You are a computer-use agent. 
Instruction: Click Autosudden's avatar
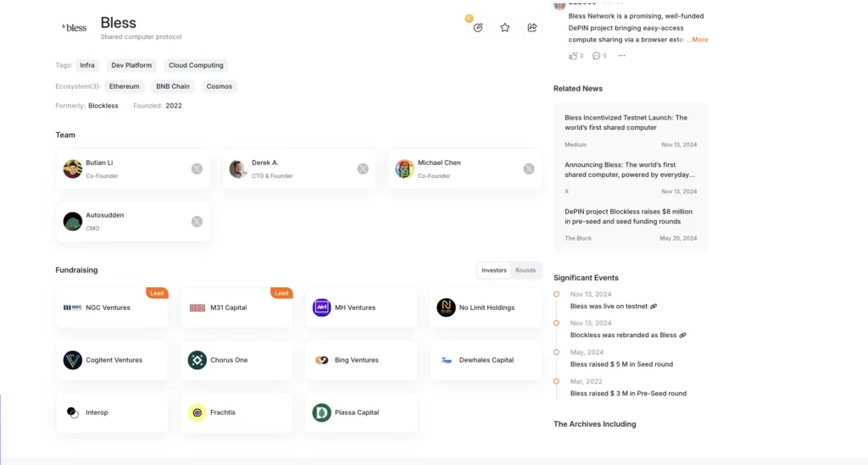pos(73,221)
